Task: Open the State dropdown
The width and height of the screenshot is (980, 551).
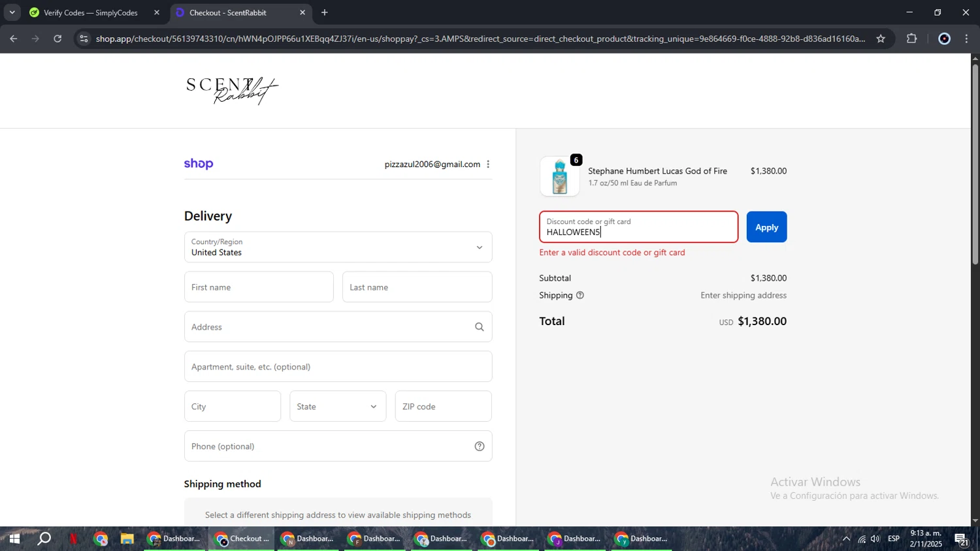Action: [x=338, y=406]
